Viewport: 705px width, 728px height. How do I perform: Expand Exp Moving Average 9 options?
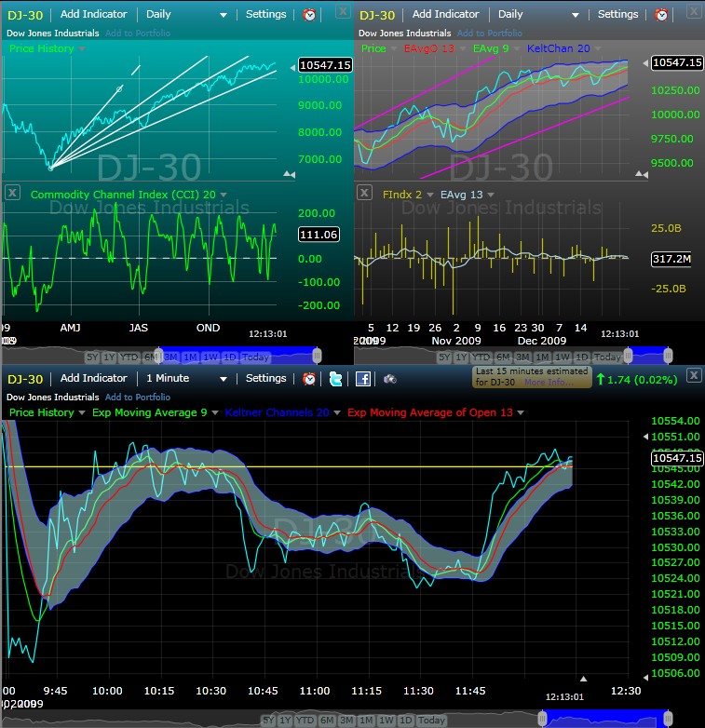point(215,412)
